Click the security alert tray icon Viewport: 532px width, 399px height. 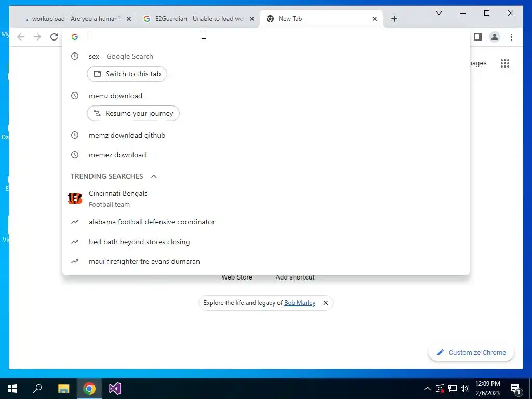click(440, 389)
